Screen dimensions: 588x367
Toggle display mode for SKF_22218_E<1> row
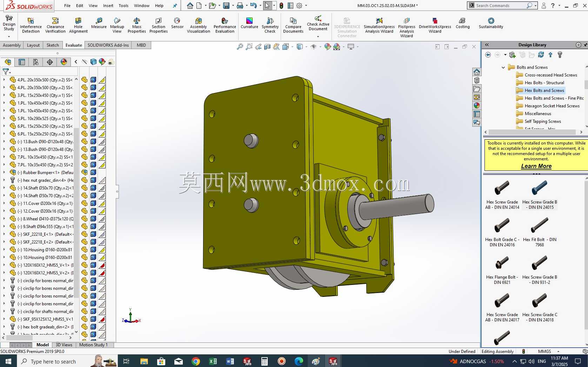pos(93,234)
